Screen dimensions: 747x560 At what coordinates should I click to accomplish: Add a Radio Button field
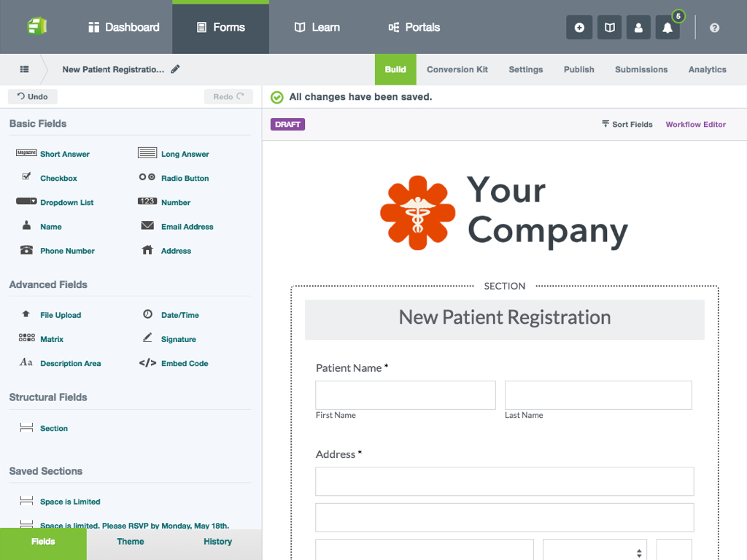[185, 178]
